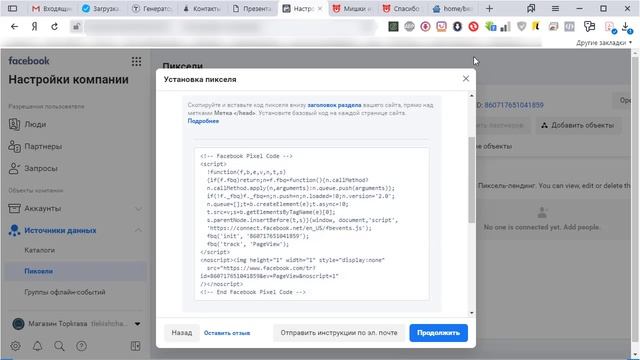Click site lock security icon
Screen dimensions: 640x360
76,27
